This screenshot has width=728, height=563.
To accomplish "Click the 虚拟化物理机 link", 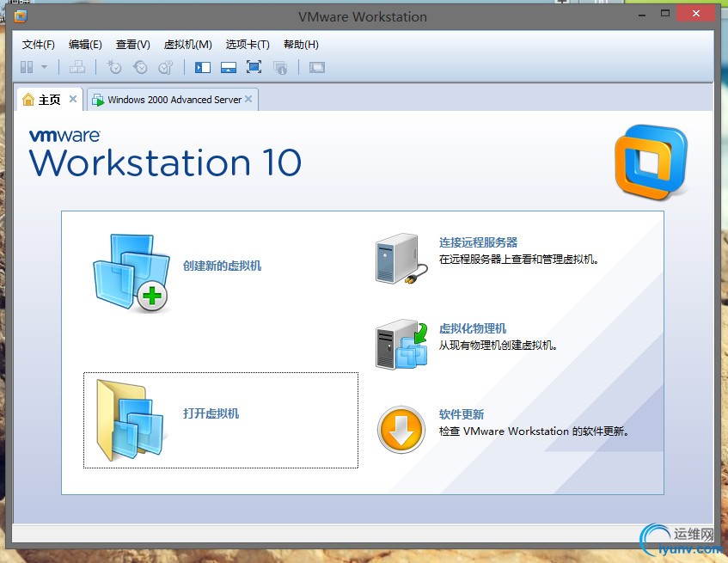I will (x=473, y=328).
